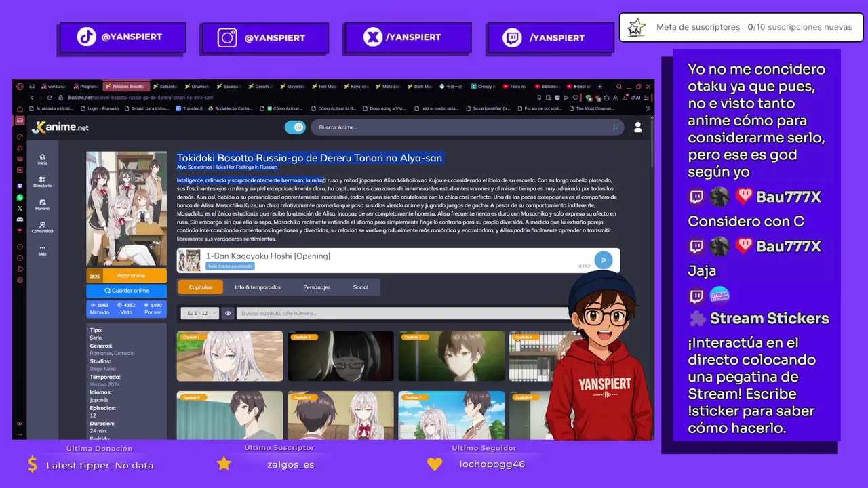Open the user profile icon
This screenshot has width=868, height=488.
coord(637,127)
